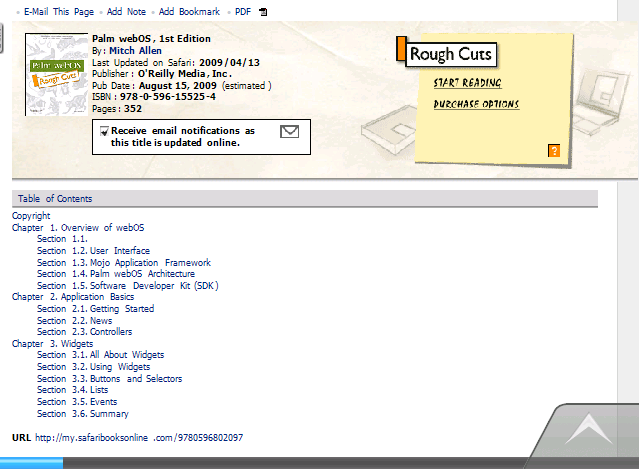The height and width of the screenshot is (469, 639).
Task: Click the Publisher O'Reilly Media, Inc. text
Action: click(x=162, y=74)
